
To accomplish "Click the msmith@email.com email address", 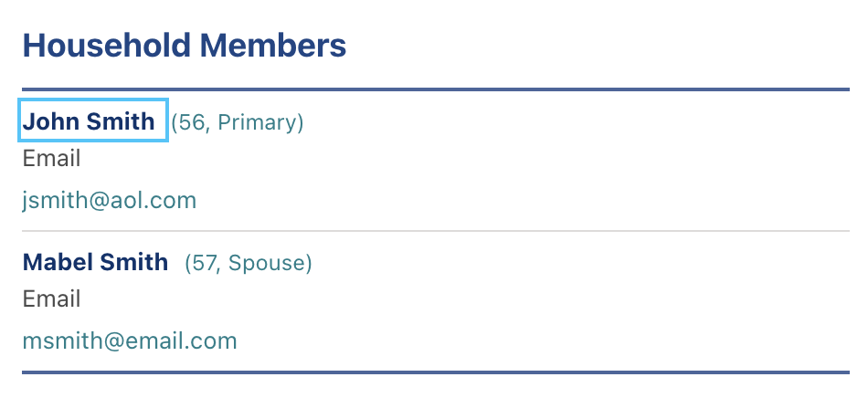I will click(129, 341).
